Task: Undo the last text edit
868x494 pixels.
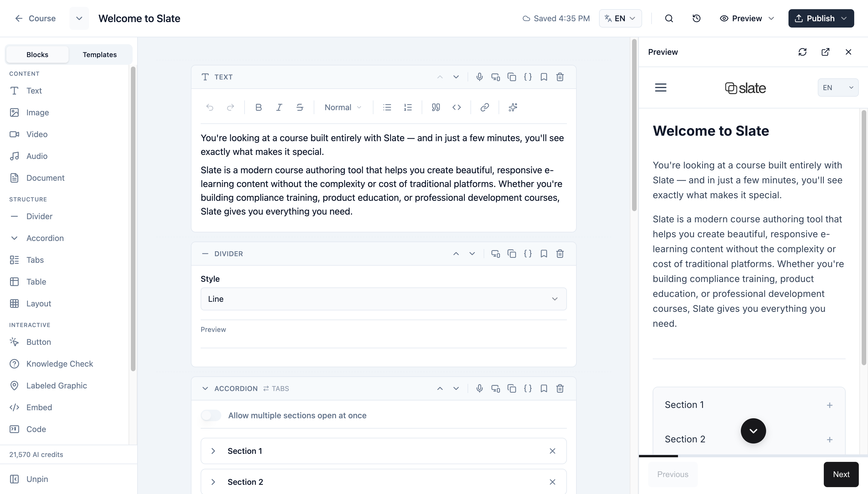Action: coord(210,107)
